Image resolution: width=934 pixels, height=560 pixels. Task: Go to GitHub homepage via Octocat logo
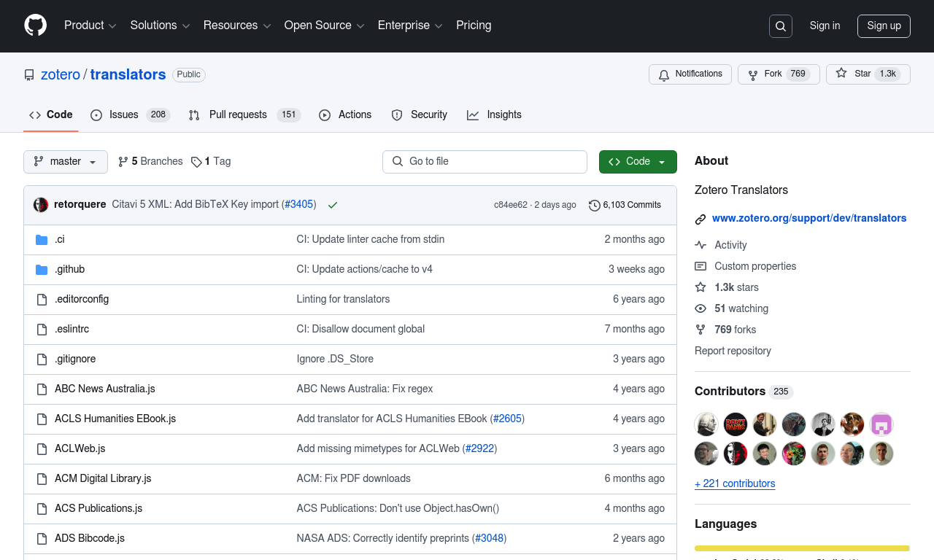coord(35,26)
